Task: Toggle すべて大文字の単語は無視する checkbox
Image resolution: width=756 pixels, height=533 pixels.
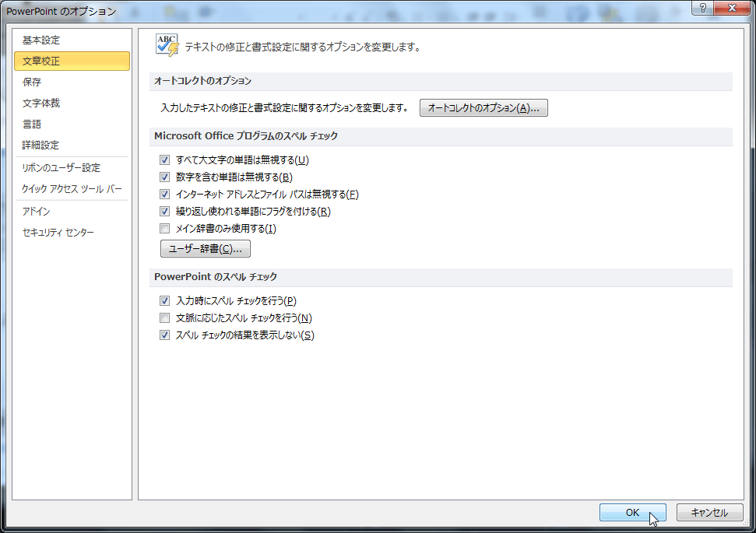Action: [x=165, y=160]
